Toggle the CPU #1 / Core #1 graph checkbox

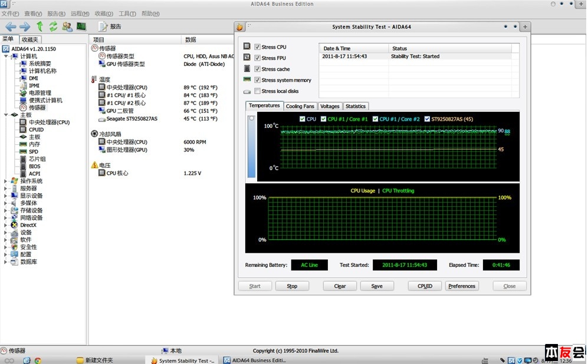pos(323,119)
